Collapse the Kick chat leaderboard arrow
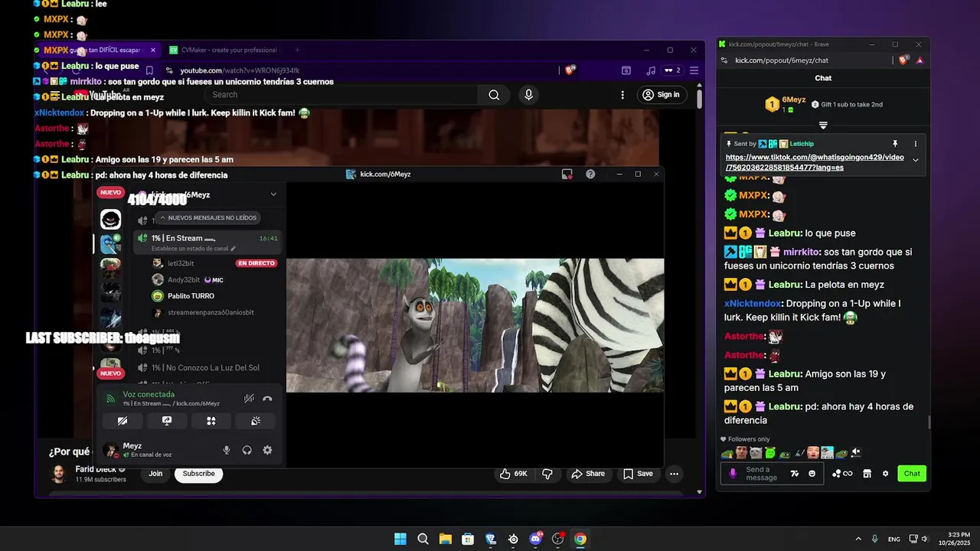Viewport: 980px width, 551px height. tap(823, 125)
